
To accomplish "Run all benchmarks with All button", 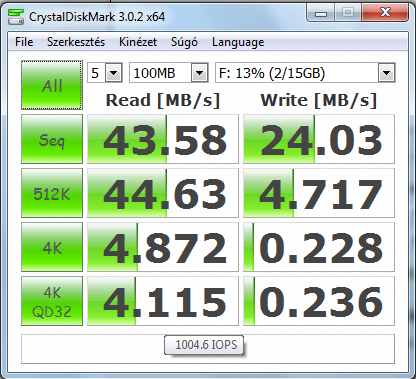I will [x=52, y=85].
